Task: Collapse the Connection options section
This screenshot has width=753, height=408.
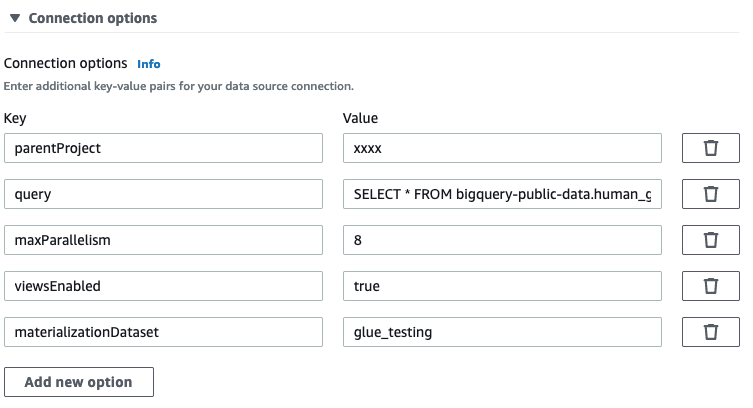Action: click(15, 18)
